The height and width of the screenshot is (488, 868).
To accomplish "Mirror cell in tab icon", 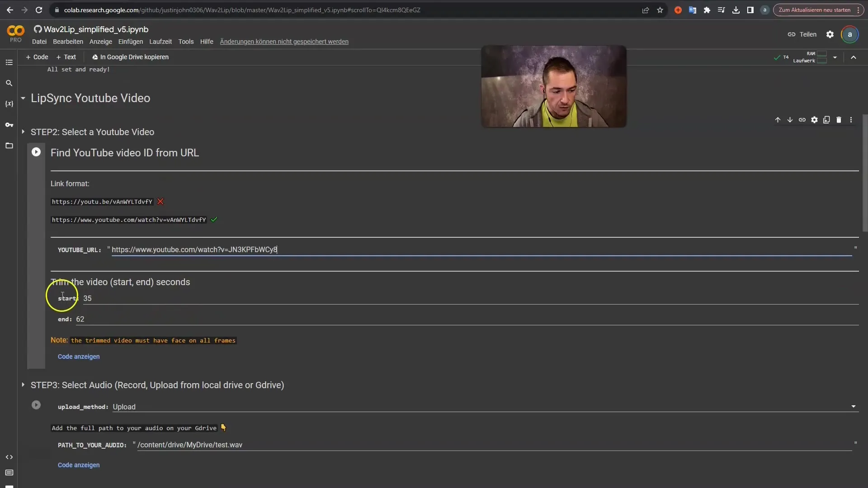I will click(x=826, y=120).
